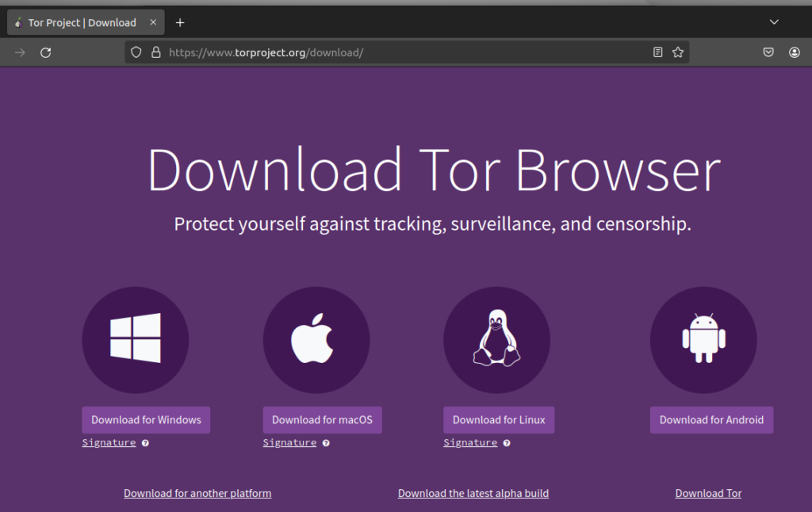Open the Firefox account profile icon

[x=795, y=52]
